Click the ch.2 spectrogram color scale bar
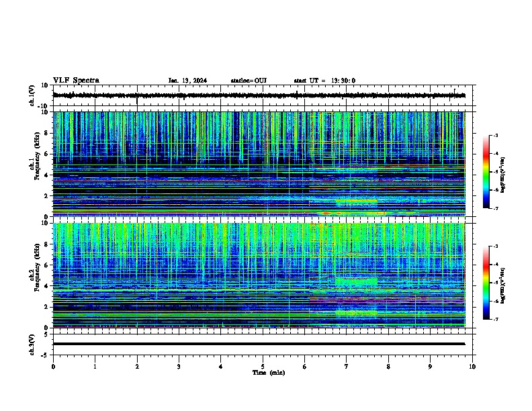The height and width of the screenshot is (411, 532). coord(486,283)
